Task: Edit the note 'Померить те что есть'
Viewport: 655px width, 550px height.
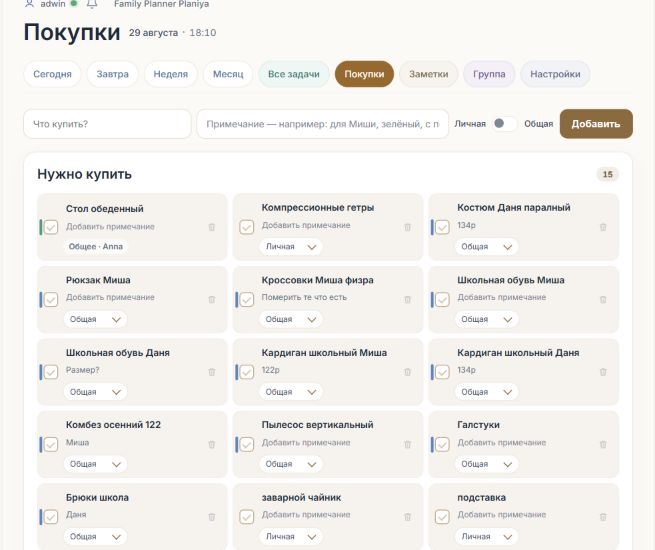Action: click(x=304, y=297)
